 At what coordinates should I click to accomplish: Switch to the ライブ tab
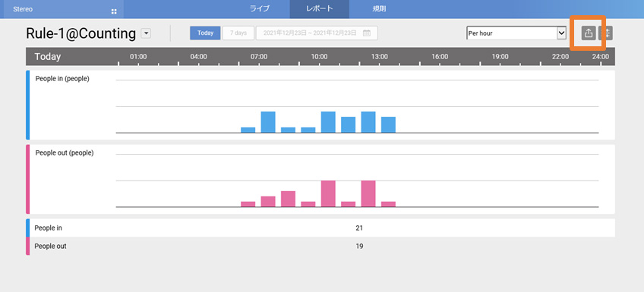[x=260, y=9]
